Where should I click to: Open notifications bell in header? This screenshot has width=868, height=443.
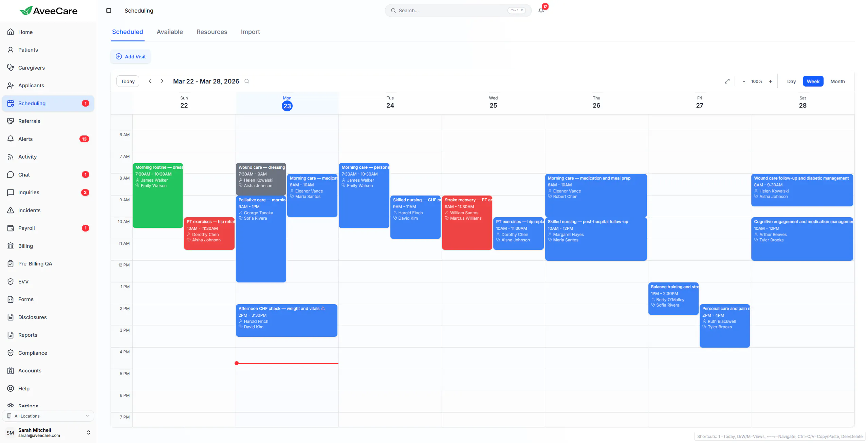click(x=541, y=11)
